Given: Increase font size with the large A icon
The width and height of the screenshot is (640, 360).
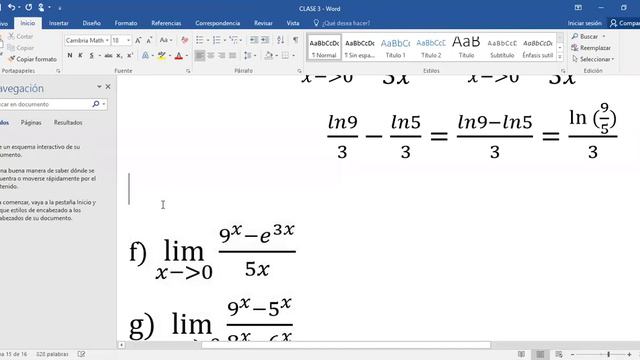Looking at the screenshot, I should (x=138, y=40).
